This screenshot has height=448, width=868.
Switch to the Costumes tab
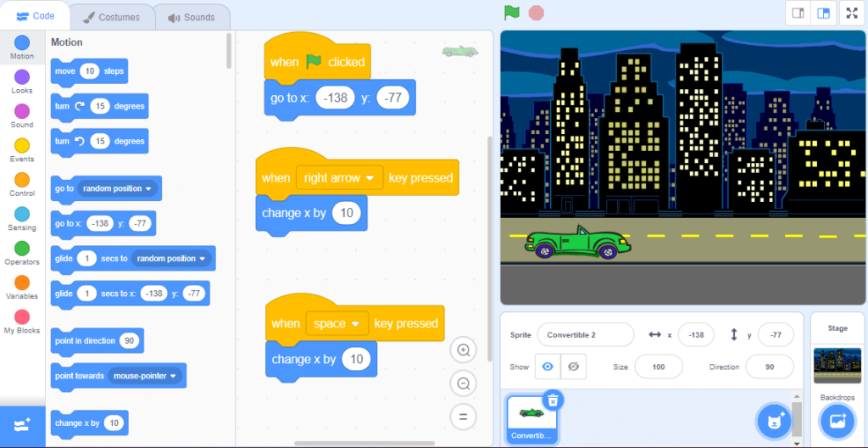pyautogui.click(x=110, y=17)
